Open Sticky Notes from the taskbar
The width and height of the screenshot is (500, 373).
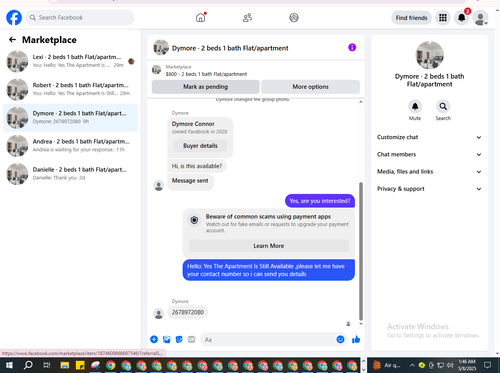click(80, 365)
